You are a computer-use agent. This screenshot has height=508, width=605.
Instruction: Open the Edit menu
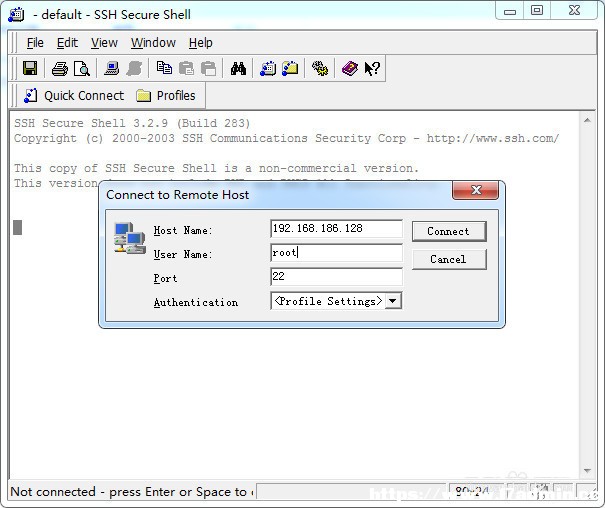[68, 43]
